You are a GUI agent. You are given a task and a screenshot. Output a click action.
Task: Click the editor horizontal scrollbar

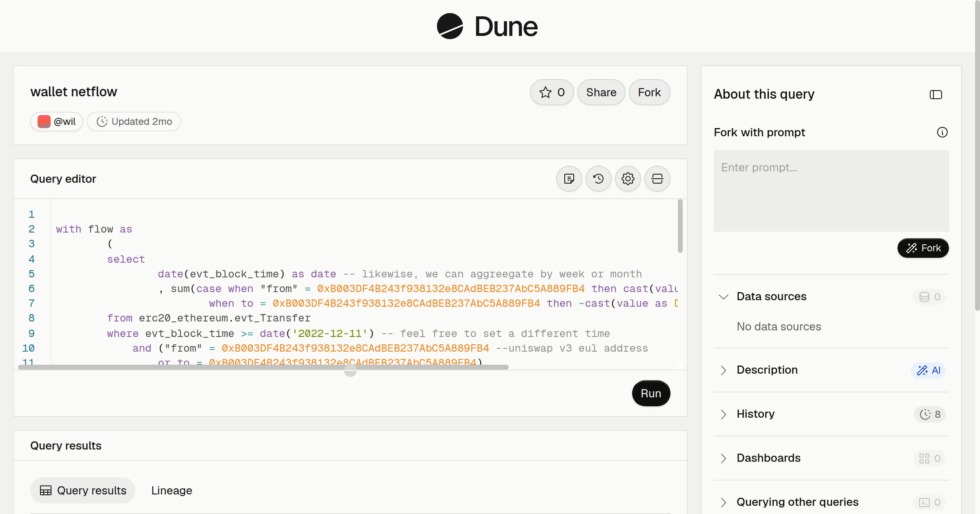[x=263, y=367]
